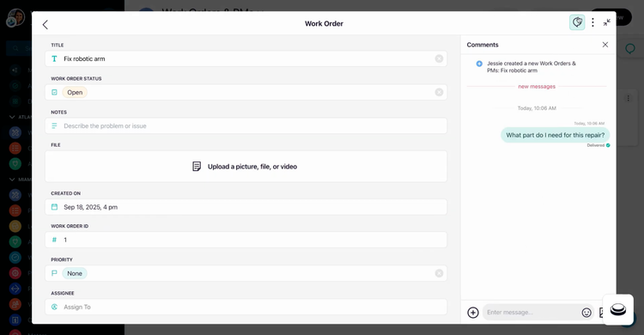Open chat bubble icon in background page
644x335 pixels.
pos(629,49)
